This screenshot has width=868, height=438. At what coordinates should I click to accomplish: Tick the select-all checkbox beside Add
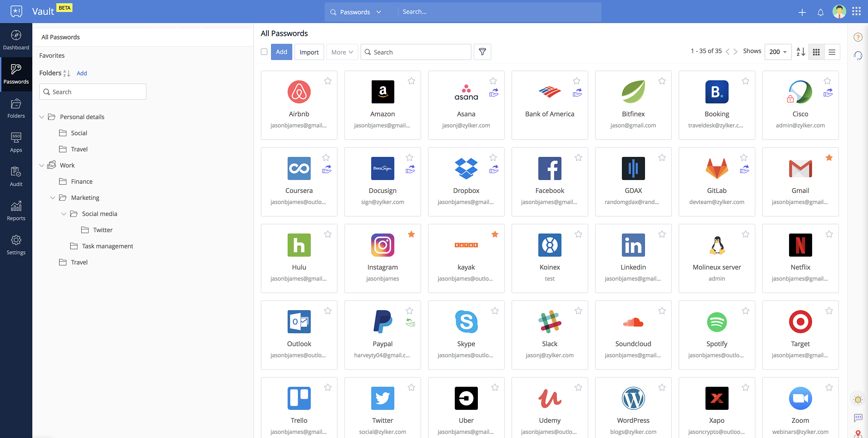point(264,52)
